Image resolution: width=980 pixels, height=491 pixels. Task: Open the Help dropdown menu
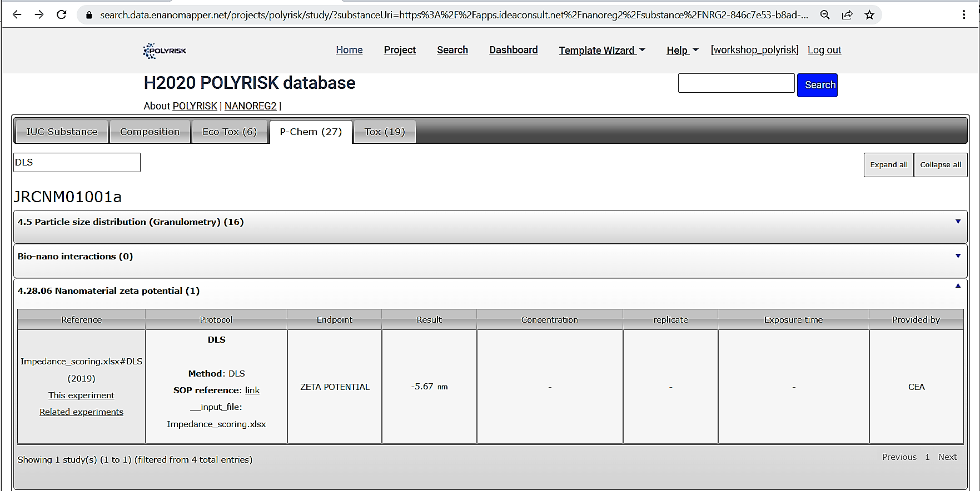pos(682,51)
